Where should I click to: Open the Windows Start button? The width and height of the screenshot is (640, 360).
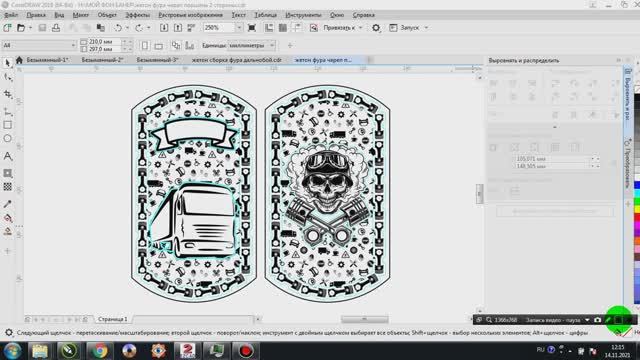coord(13,351)
